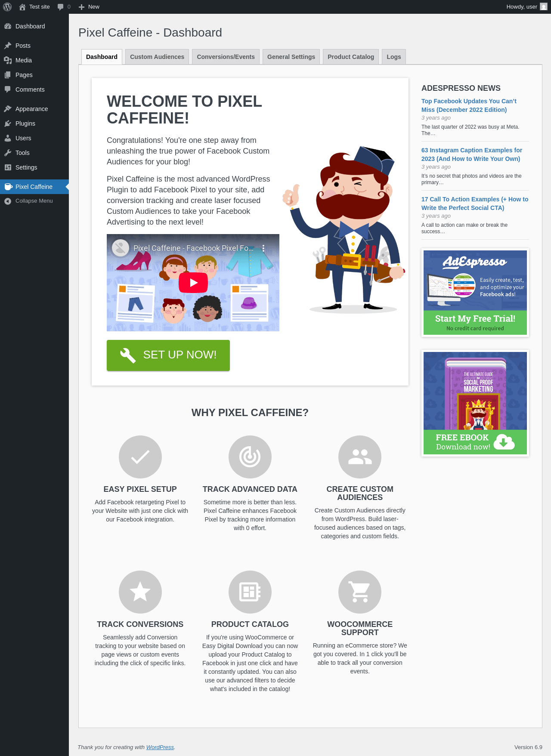551x756 pixels.
Task: Click the wrench icon on Set Up Now
Action: tap(128, 355)
